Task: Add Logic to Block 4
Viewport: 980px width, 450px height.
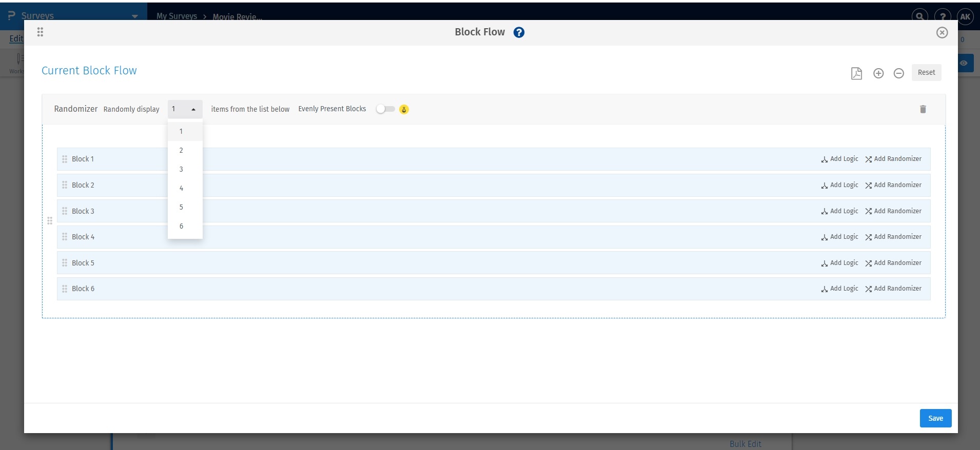Action: 839,237
